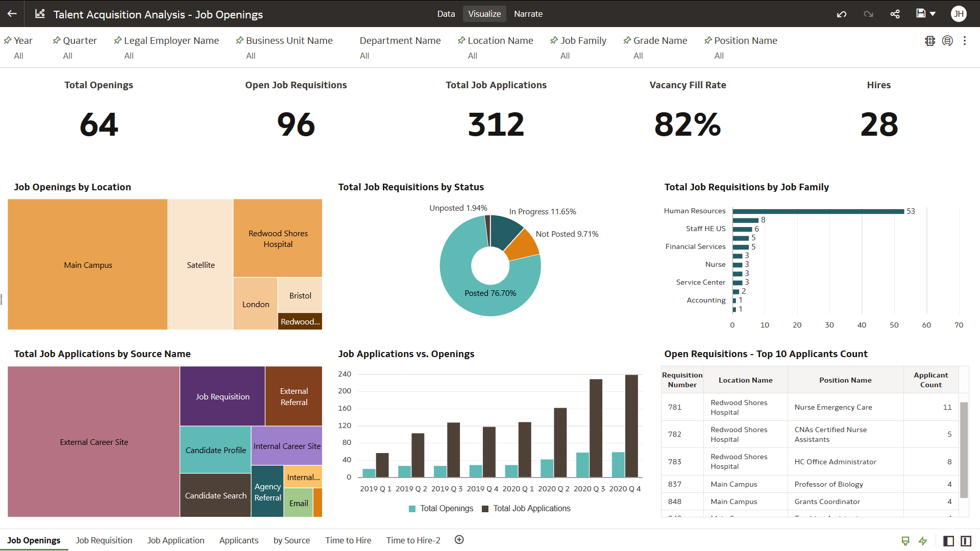Click the save floppy disk icon
This screenshot has height=551, width=980.
[921, 14]
